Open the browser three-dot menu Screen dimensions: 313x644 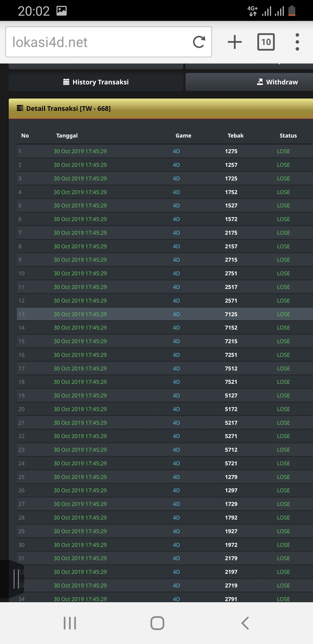tap(297, 42)
